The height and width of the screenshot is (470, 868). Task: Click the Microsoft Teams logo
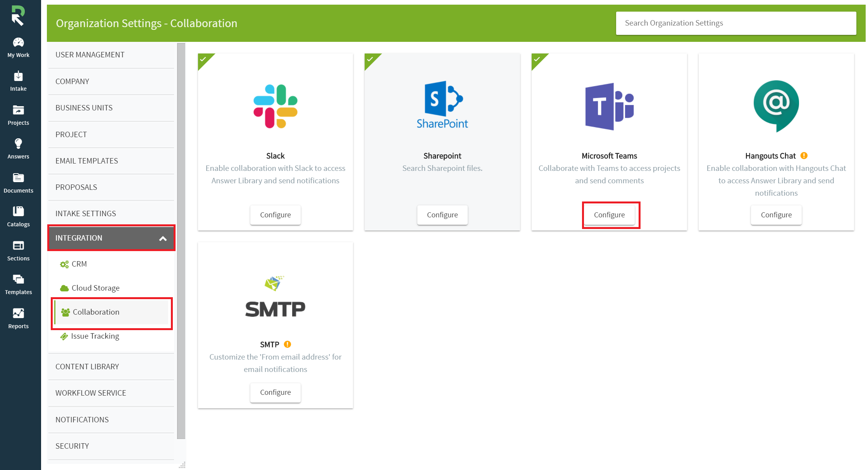coord(609,107)
